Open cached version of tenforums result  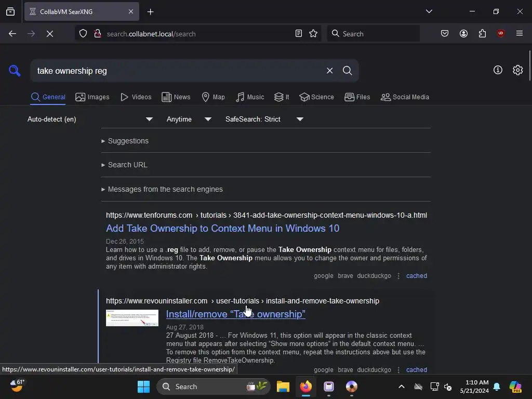pos(416,276)
